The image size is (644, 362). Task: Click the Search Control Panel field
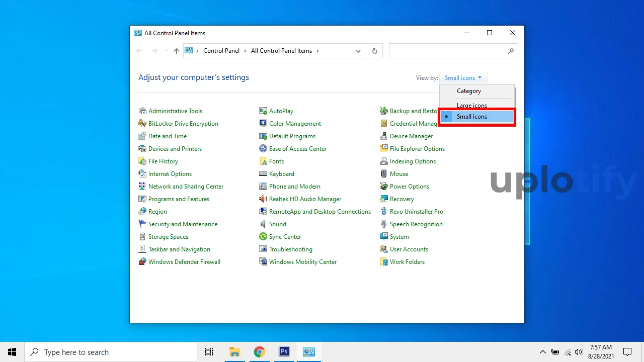coord(453,51)
